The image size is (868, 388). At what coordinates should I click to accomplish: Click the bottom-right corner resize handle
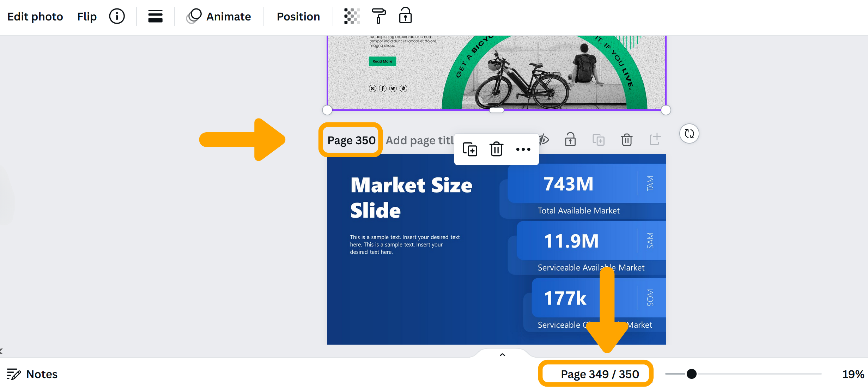point(666,110)
